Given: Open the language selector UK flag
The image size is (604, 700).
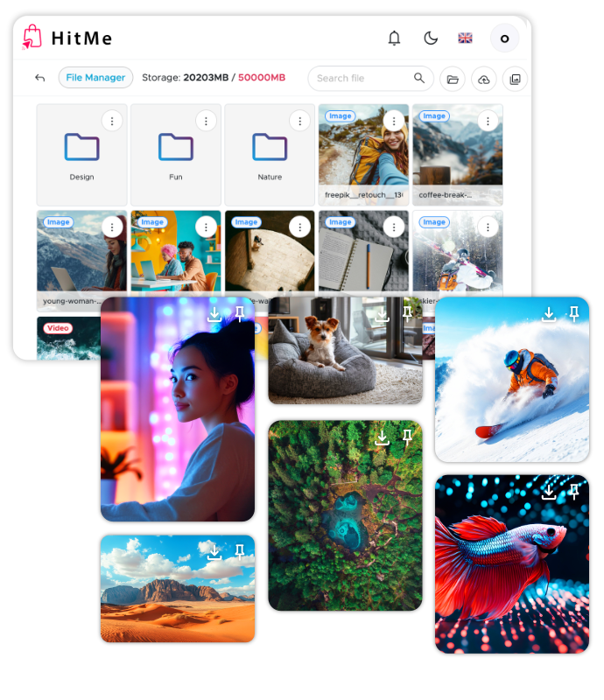Looking at the screenshot, I should coord(466,38).
